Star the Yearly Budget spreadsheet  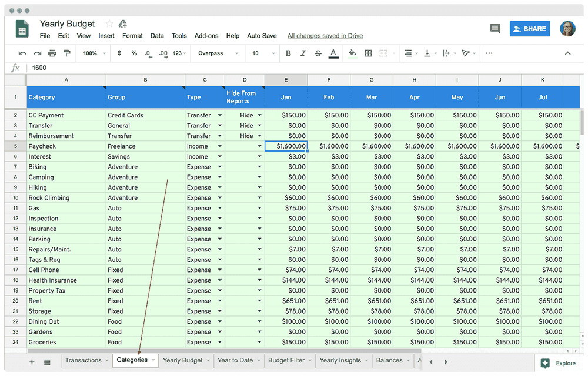point(109,23)
